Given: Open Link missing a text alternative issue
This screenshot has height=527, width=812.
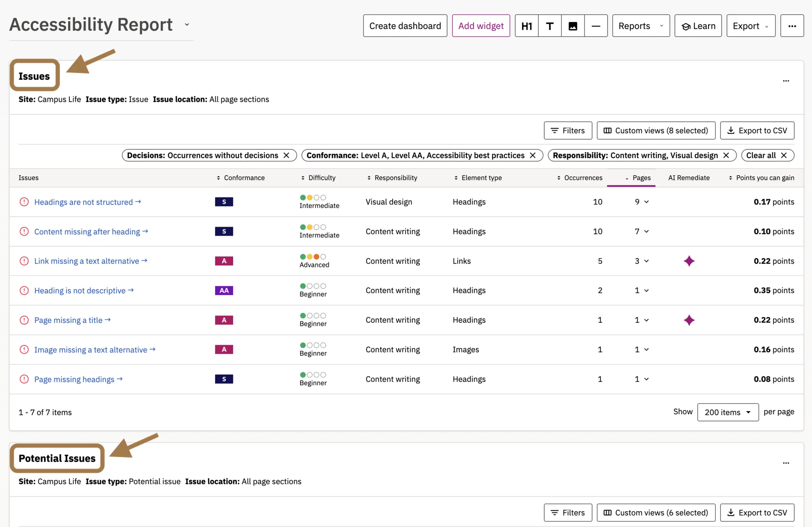Looking at the screenshot, I should (91, 261).
